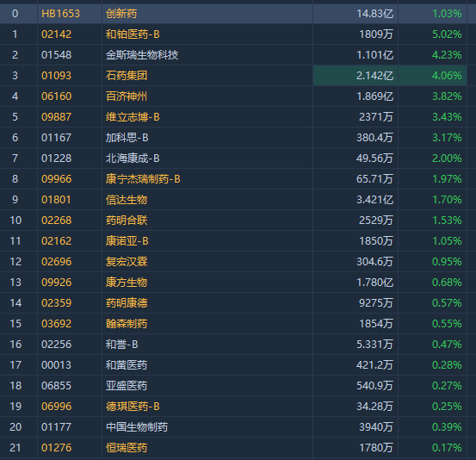Click stock code 01548
The height and width of the screenshot is (460, 476).
[x=57, y=55]
